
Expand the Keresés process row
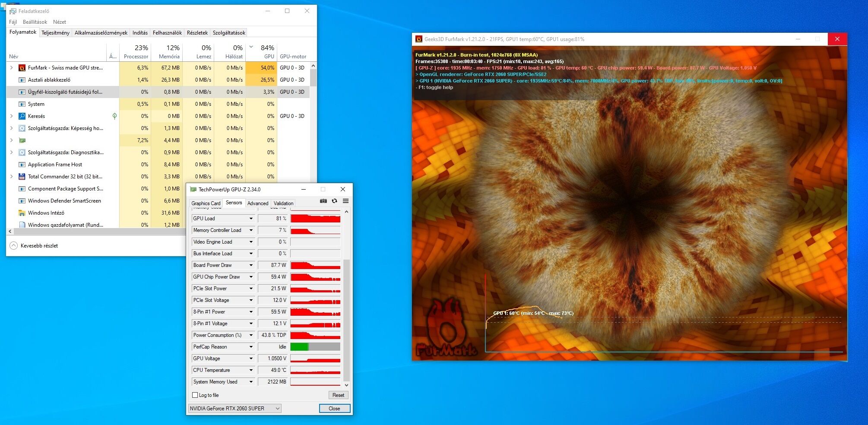pos(12,116)
